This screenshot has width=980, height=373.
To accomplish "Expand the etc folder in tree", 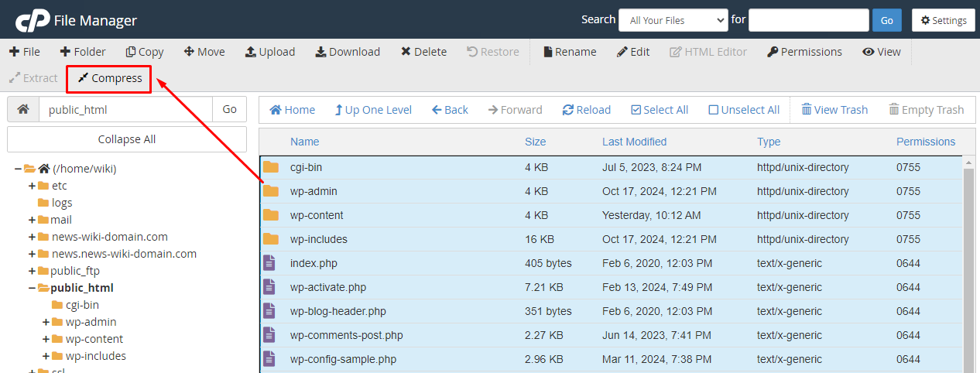I will 33,186.
